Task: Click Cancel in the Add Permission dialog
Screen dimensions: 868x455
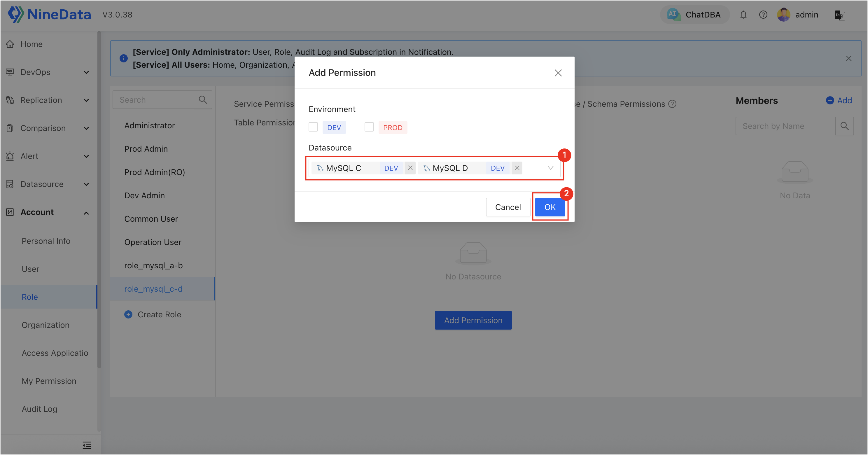Action: tap(508, 207)
